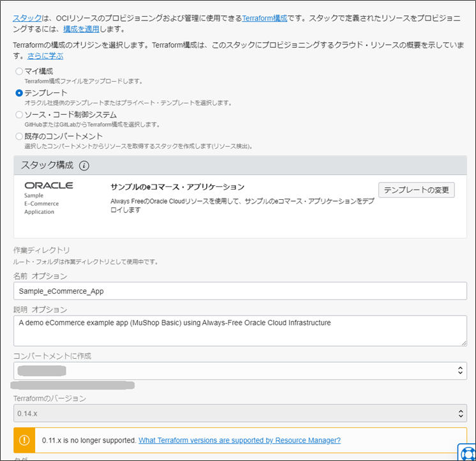This screenshot has width=476, height=461.
Task: Expand the Terraform version 0.14.x dropdown
Action: tap(239, 413)
